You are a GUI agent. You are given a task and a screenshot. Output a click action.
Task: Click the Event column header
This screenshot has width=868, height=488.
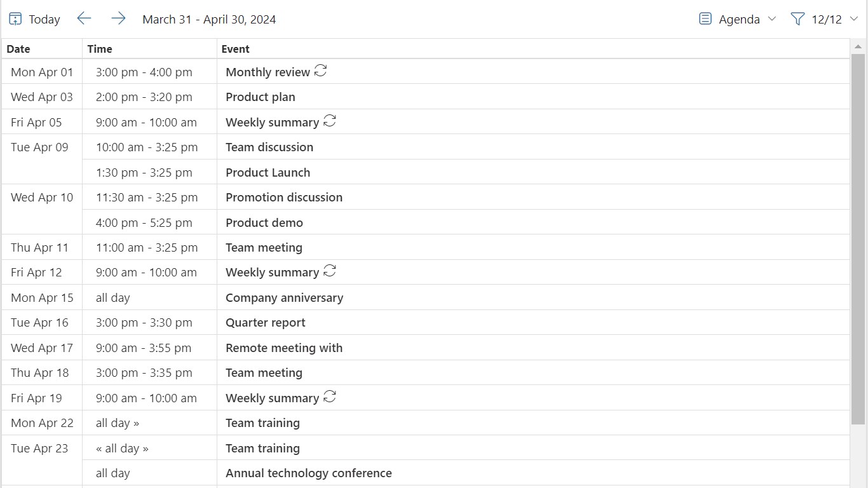pos(235,49)
